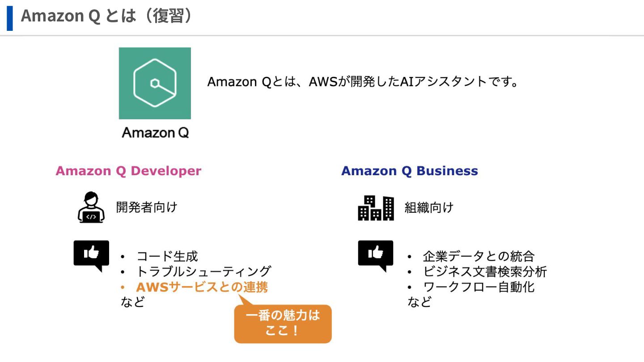
Task: Select the ワークフロー自動化 bullet item
Action: (479, 286)
